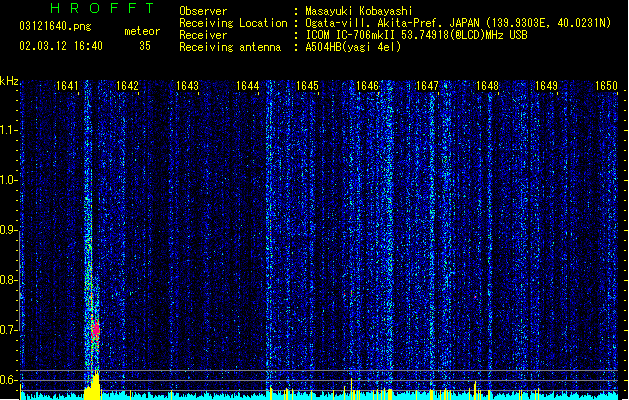Click the kHz axis unit label
Image resolution: width=629 pixels, height=400 pixels.
click(x=9, y=81)
